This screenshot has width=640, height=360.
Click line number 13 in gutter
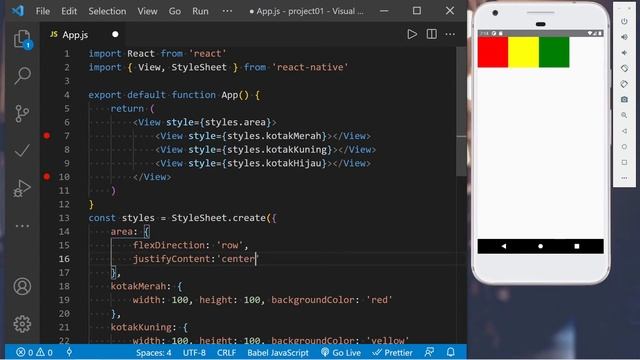[x=64, y=218]
